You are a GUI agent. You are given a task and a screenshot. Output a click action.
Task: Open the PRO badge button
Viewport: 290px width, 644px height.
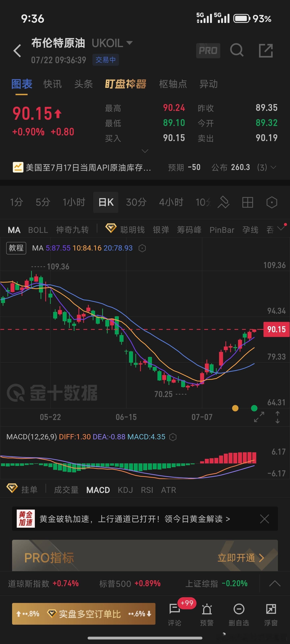(x=208, y=51)
